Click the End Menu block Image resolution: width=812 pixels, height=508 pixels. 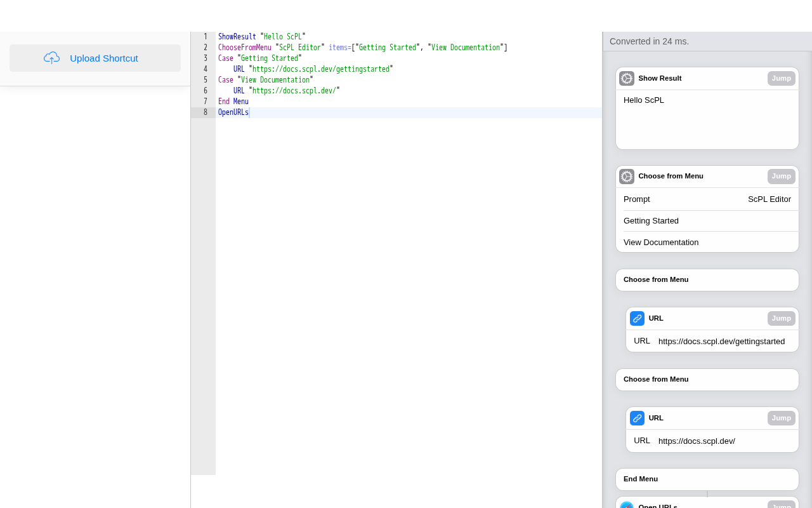707,479
